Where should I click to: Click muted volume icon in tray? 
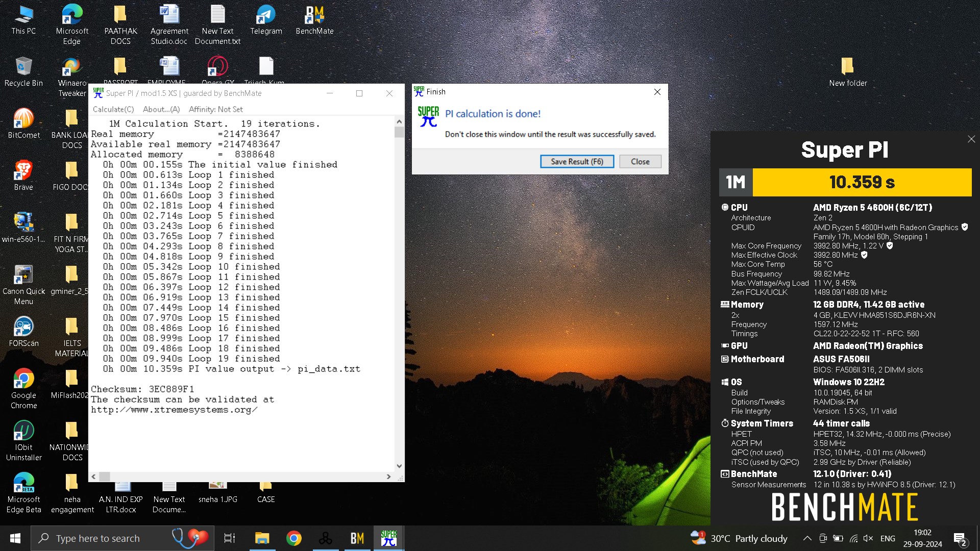click(x=868, y=538)
